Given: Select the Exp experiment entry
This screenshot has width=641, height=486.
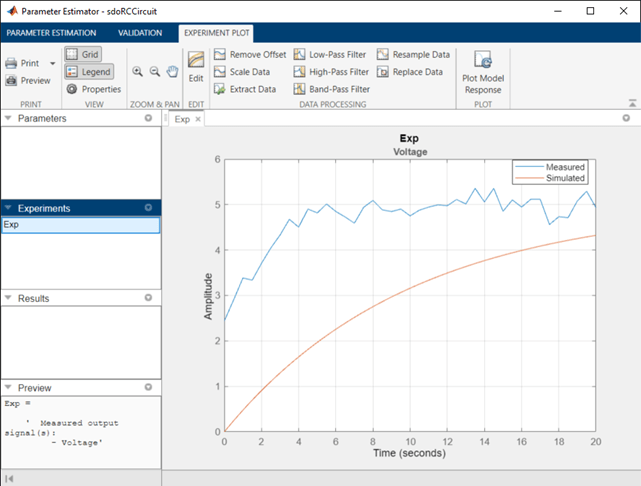Looking at the screenshot, I should 81,225.
